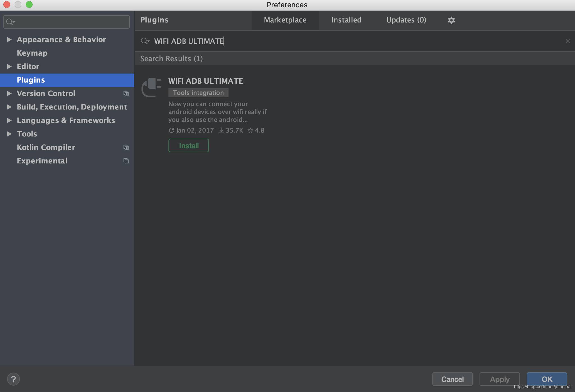Image resolution: width=575 pixels, height=392 pixels.
Task: Open Version Control settings label
Action: 46,94
